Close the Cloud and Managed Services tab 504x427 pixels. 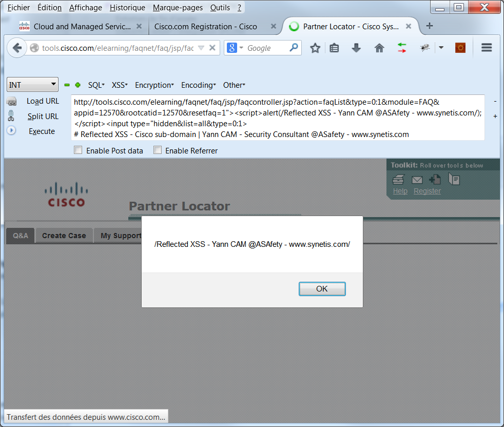pyautogui.click(x=139, y=26)
